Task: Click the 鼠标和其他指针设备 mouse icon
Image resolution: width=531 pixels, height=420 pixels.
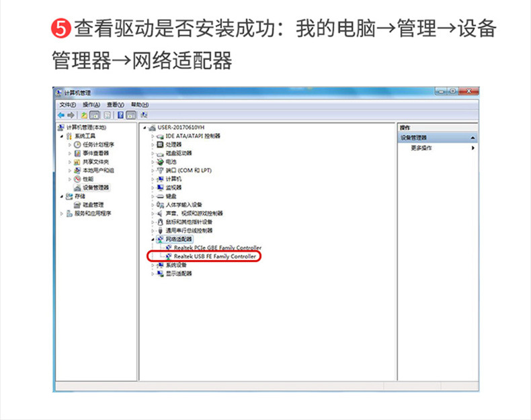Action: pyautogui.click(x=160, y=222)
